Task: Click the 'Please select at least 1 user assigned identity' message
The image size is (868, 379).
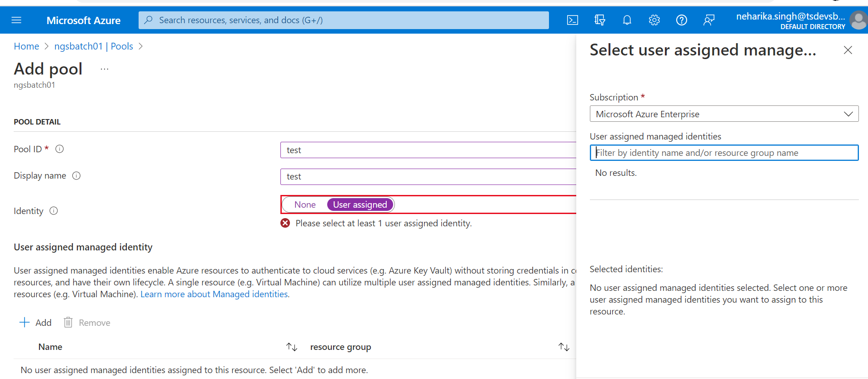Action: point(384,223)
